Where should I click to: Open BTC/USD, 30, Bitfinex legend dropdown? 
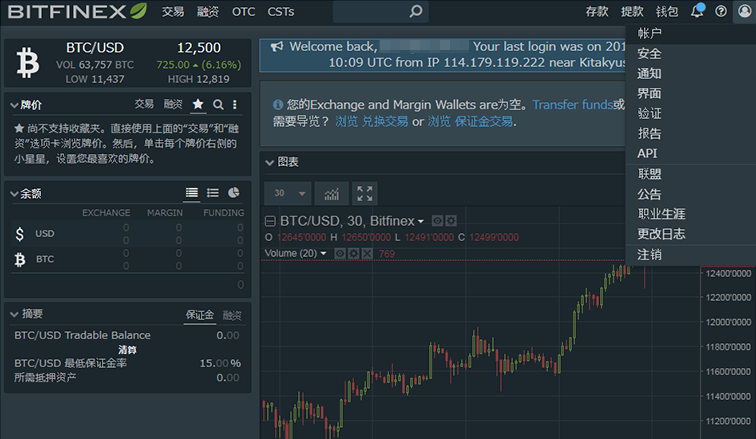point(421,222)
